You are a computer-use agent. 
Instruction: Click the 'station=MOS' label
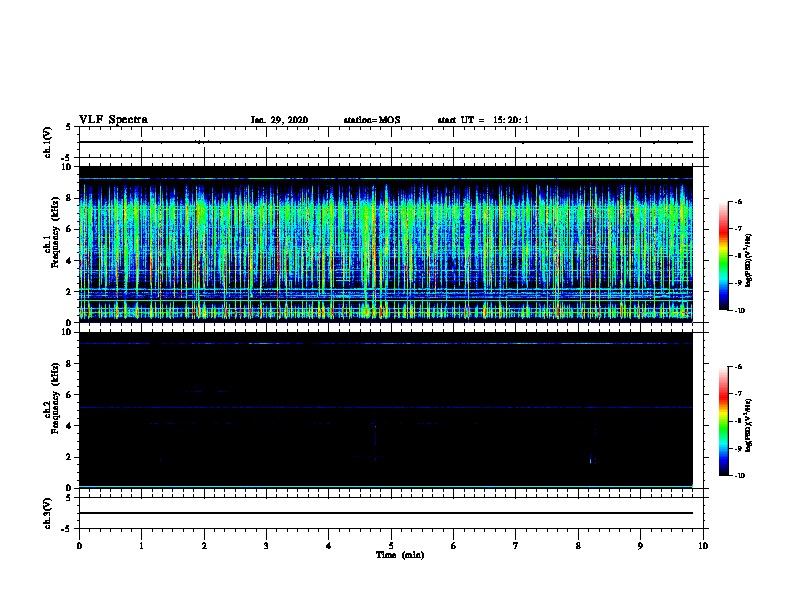[372, 120]
